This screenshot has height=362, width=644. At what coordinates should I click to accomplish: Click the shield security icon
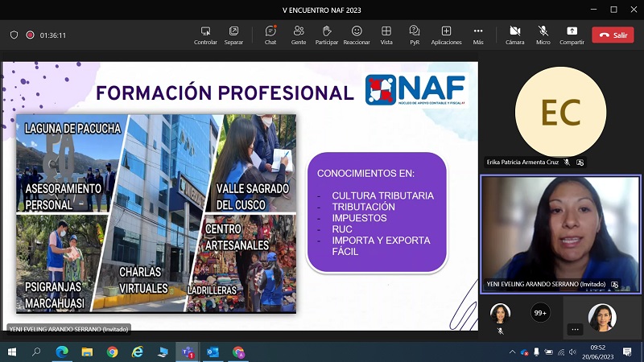point(14,35)
